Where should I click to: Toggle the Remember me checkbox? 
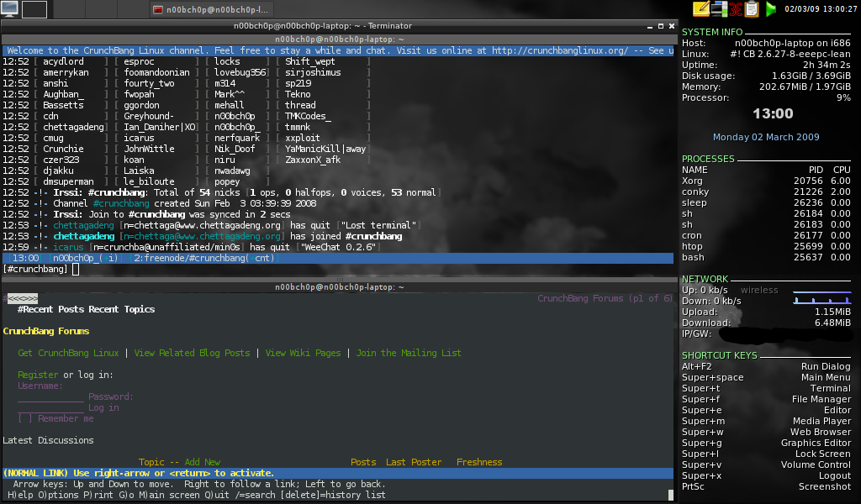point(25,418)
